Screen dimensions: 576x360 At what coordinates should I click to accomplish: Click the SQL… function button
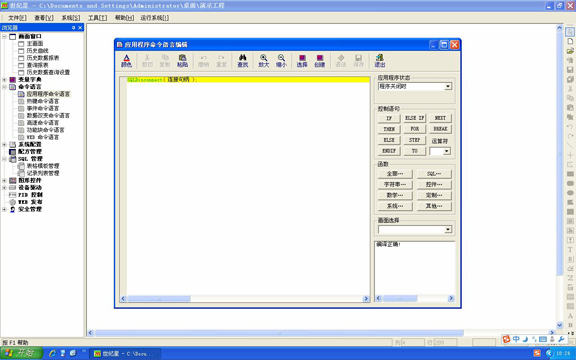point(434,173)
